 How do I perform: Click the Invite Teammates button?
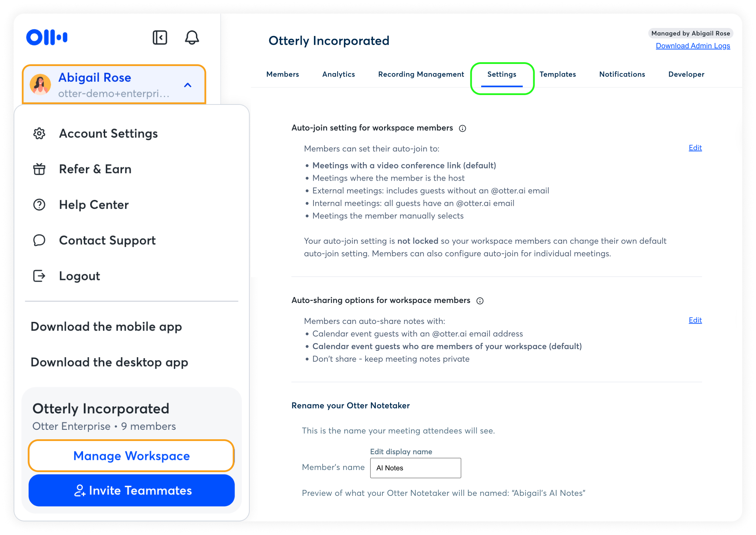coord(131,490)
